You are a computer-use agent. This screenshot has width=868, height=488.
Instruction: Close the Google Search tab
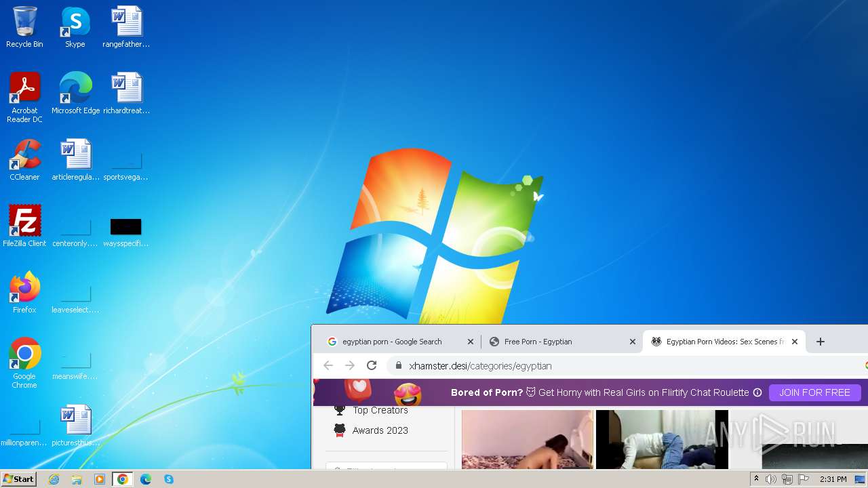[470, 342]
